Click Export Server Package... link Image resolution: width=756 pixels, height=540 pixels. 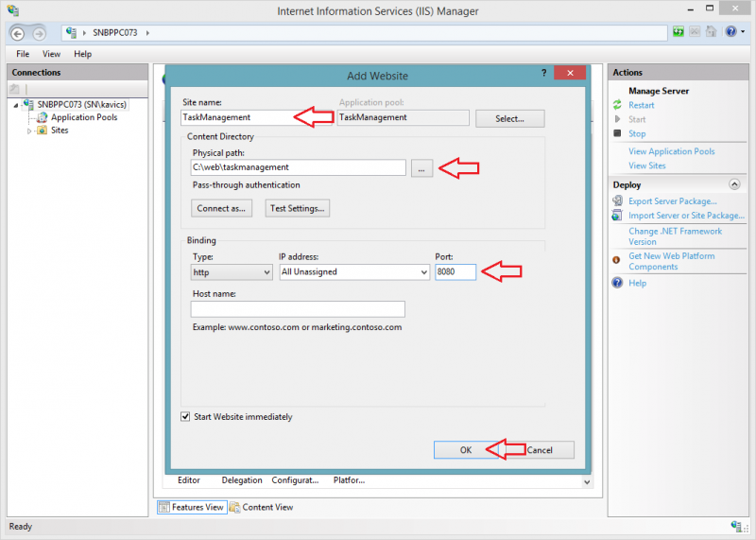(x=673, y=201)
